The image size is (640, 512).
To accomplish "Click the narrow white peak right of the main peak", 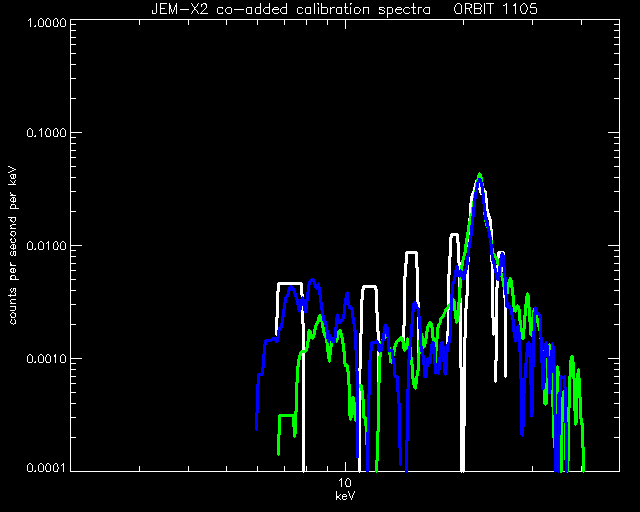I will click(501, 253).
